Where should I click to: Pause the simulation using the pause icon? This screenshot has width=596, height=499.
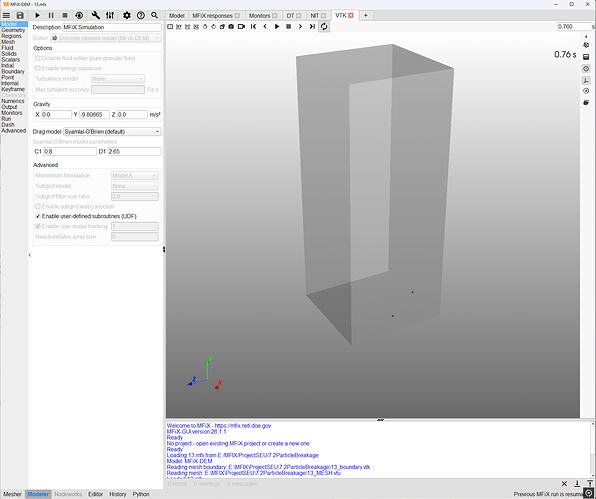click(x=51, y=16)
